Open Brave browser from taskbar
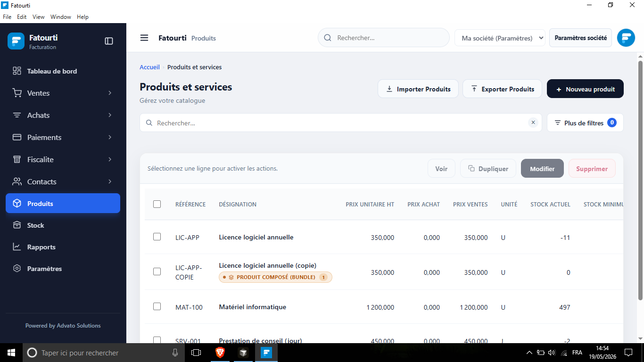 [x=220, y=353]
